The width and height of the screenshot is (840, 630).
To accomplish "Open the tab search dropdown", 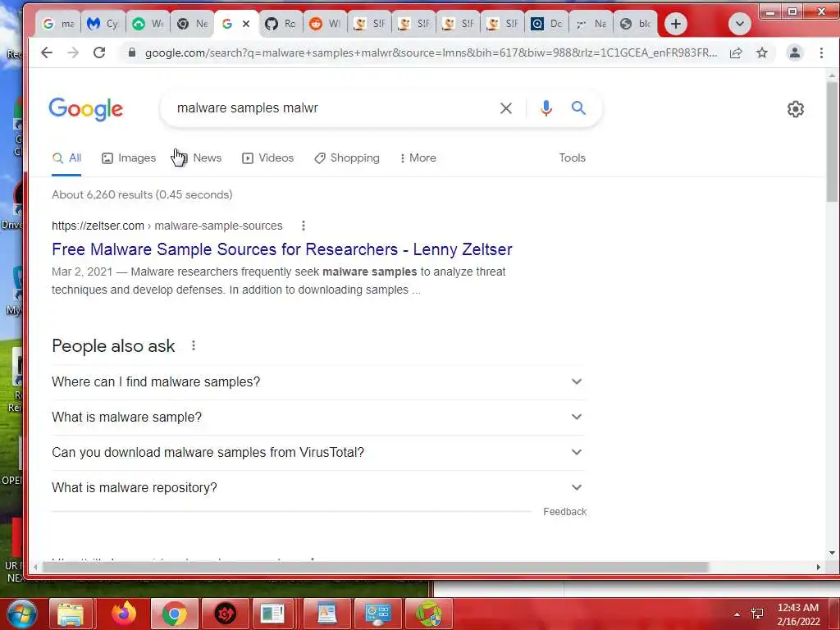I will tap(739, 24).
